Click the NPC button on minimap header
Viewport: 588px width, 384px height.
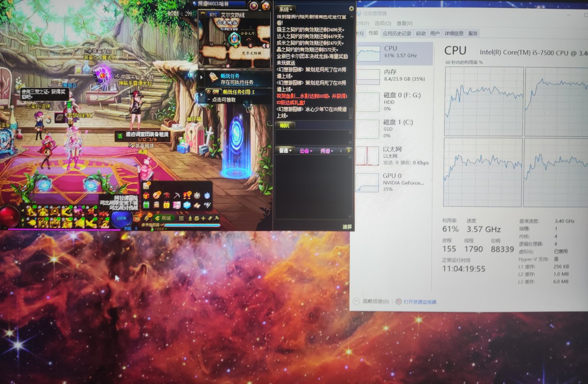click(x=213, y=15)
